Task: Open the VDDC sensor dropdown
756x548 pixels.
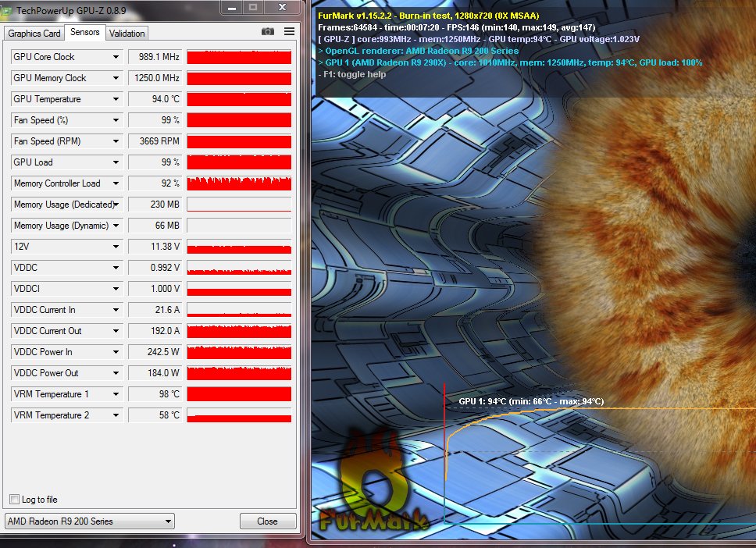Action: pos(116,268)
